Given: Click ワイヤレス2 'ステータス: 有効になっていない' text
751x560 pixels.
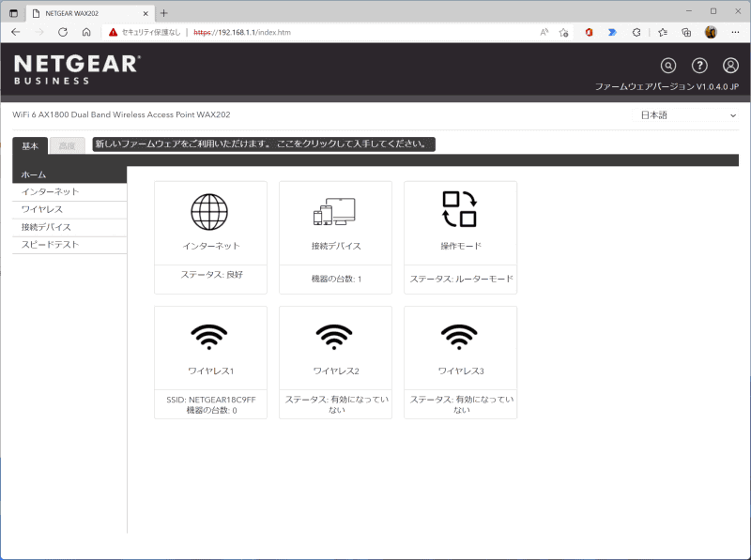Looking at the screenshot, I should click(336, 404).
